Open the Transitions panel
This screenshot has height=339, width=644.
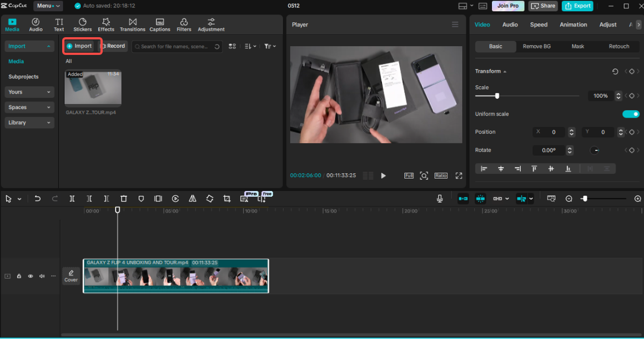(132, 24)
